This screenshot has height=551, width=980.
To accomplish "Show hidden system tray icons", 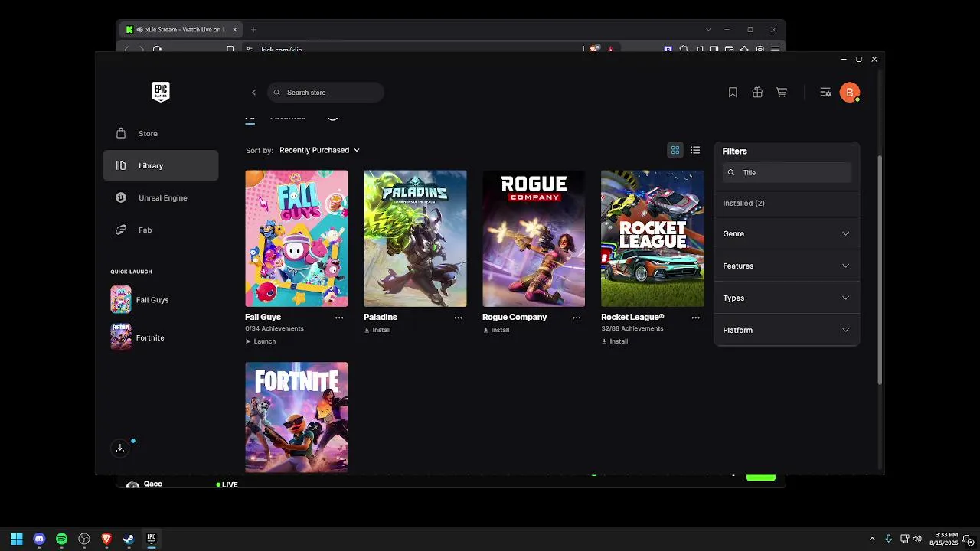I will [872, 539].
